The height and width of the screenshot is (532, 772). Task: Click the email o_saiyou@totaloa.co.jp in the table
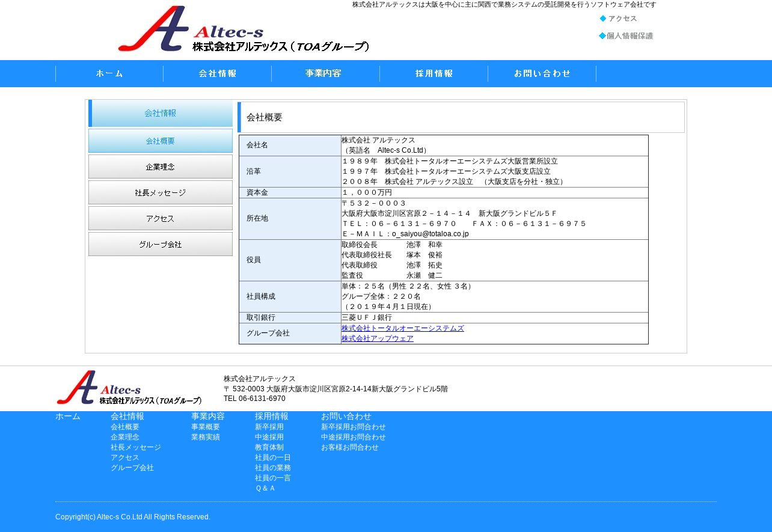coord(430,234)
